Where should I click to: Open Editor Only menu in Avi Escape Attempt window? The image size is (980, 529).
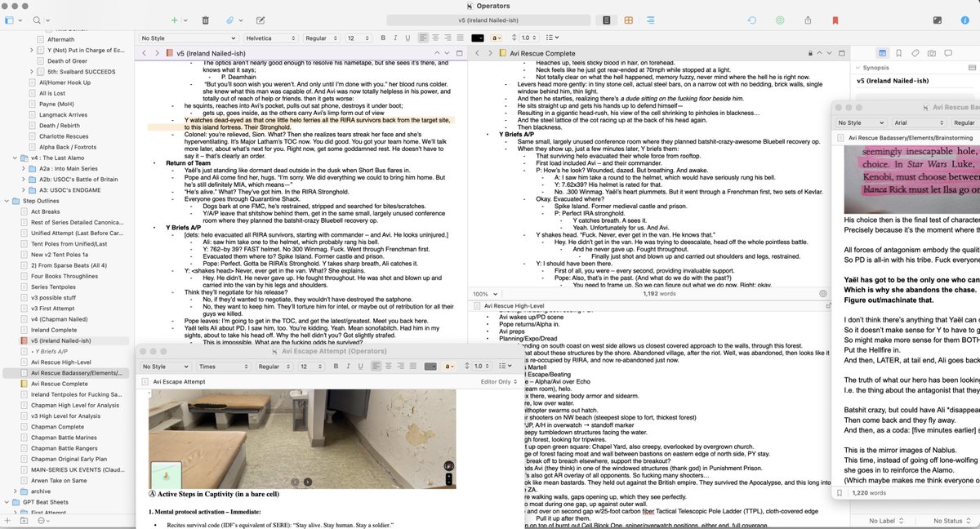point(500,381)
